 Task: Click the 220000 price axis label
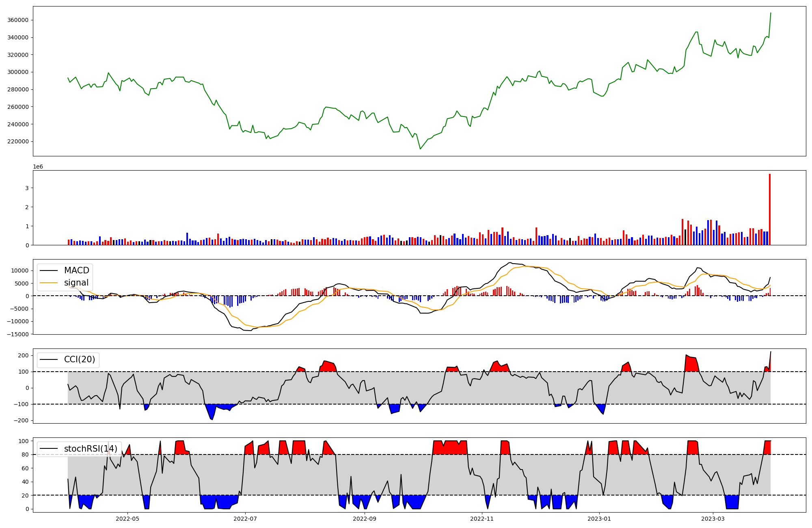[18, 141]
